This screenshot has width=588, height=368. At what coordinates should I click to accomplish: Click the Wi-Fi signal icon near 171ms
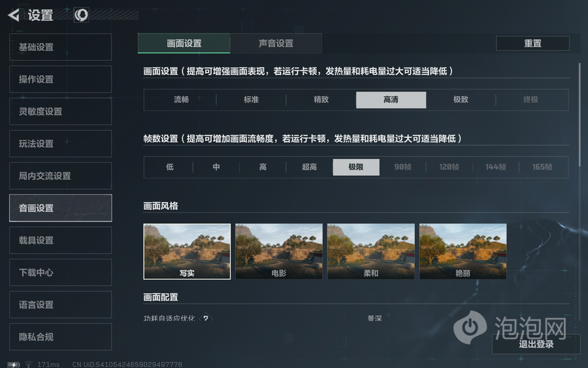coord(29,364)
